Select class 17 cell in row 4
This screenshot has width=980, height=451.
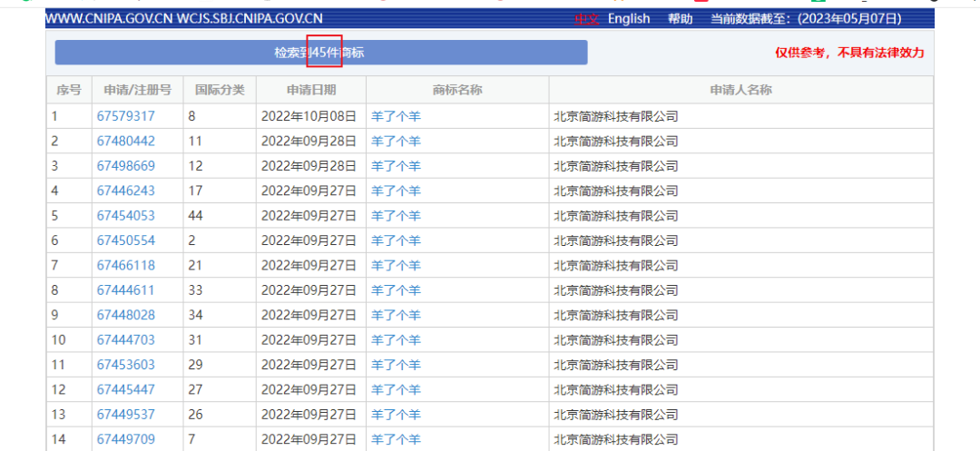click(x=220, y=191)
